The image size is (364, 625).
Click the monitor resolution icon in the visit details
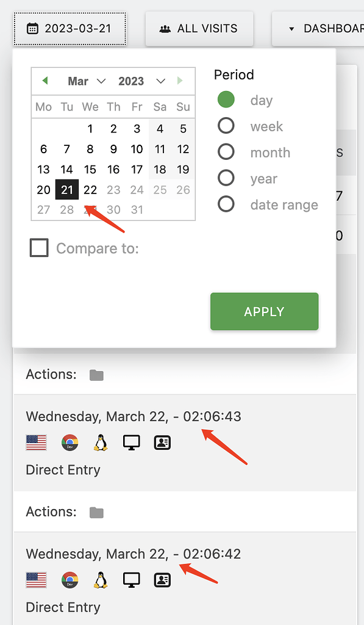click(131, 443)
